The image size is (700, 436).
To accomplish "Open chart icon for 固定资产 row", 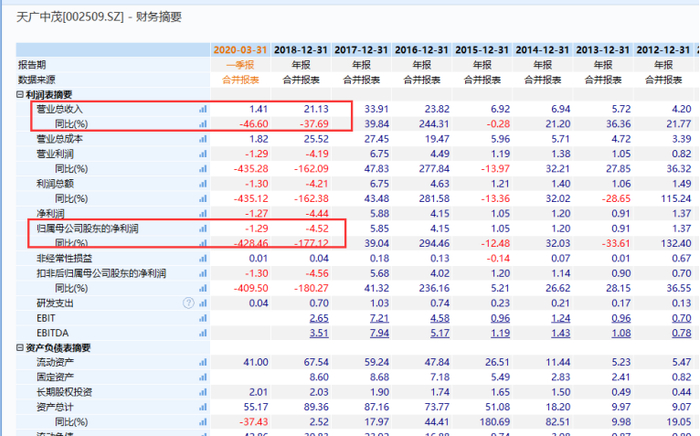I will (203, 377).
